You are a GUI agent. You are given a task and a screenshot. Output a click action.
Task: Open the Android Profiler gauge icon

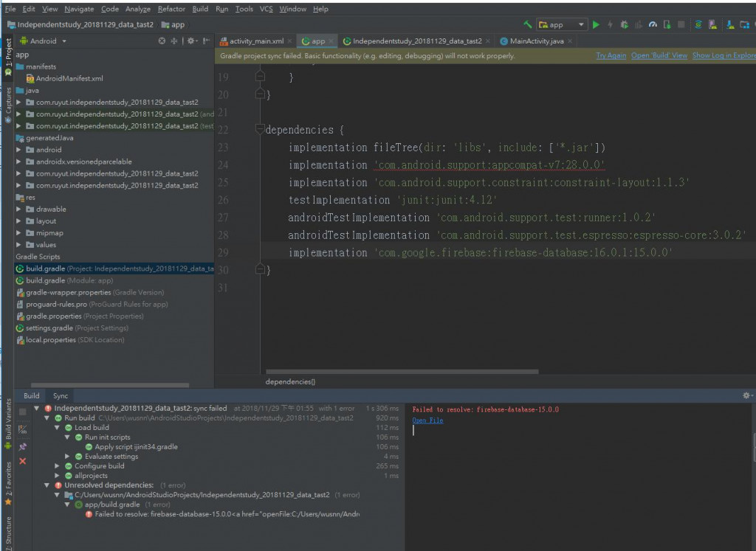point(653,24)
